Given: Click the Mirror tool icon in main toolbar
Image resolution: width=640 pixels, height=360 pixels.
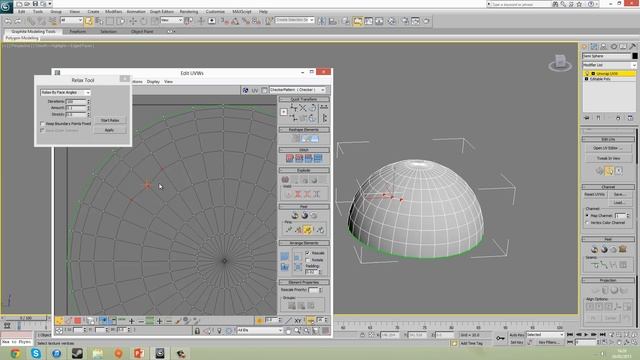Looking at the screenshot, I should [x=322, y=21].
